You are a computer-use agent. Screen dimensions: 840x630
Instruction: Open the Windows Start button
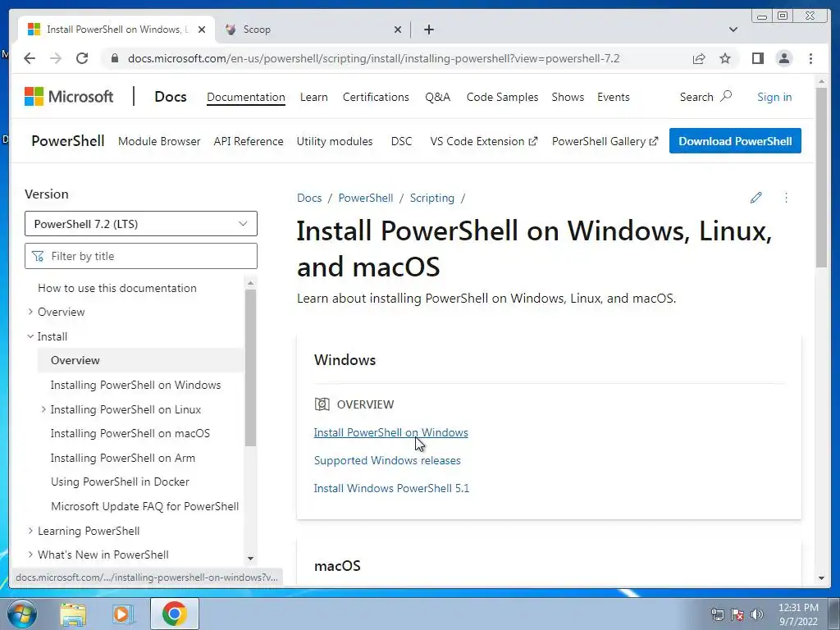[21, 614]
